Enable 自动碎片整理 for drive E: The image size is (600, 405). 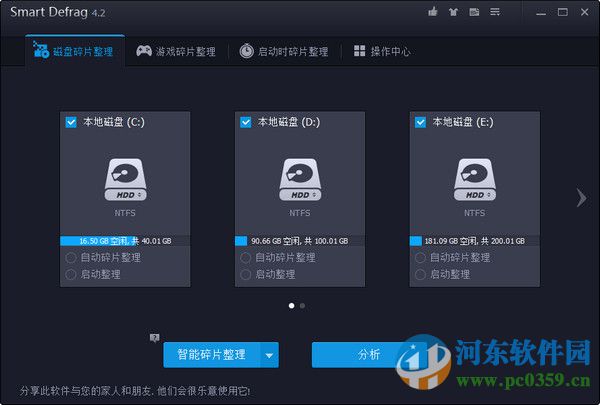pyautogui.click(x=420, y=258)
